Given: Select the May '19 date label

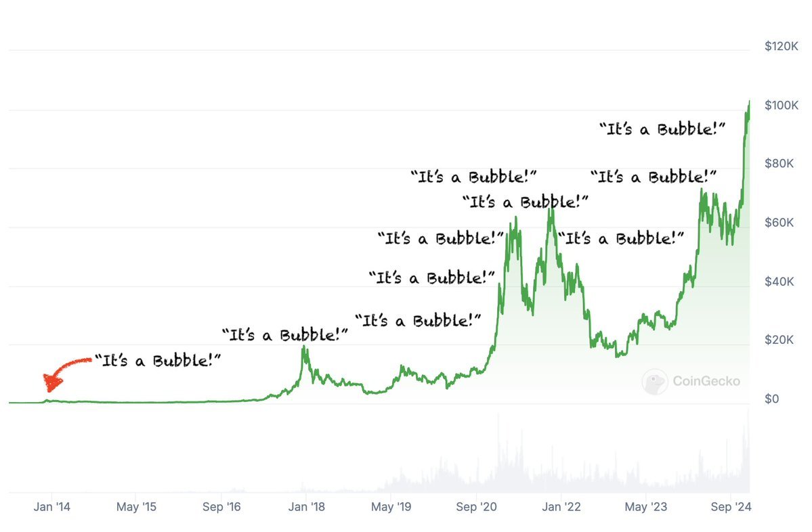Looking at the screenshot, I should pyautogui.click(x=391, y=507).
